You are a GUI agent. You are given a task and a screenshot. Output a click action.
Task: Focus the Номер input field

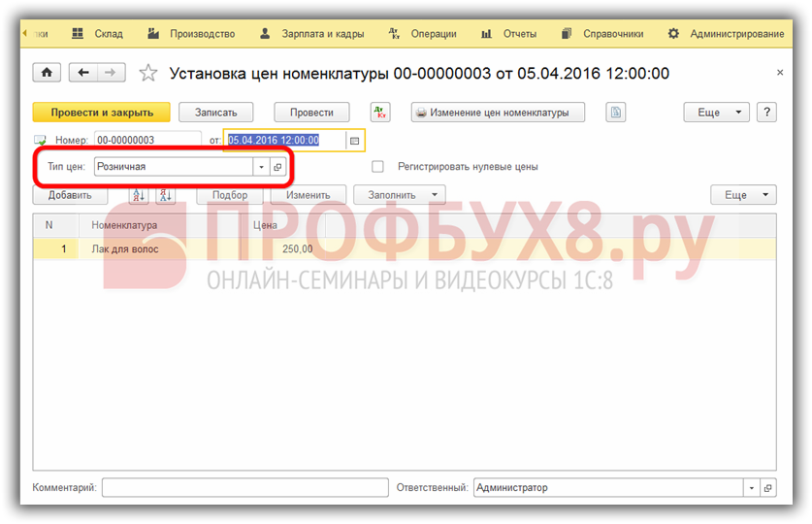[148, 141]
